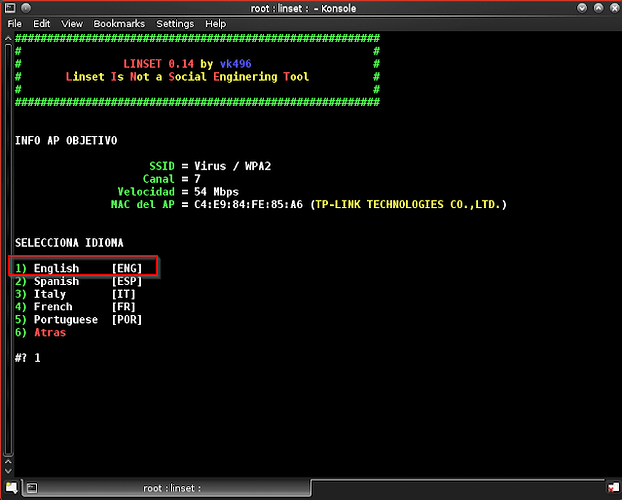622x500 pixels.
Task: Click the Spanish [ESP] language line
Action: (x=80, y=281)
